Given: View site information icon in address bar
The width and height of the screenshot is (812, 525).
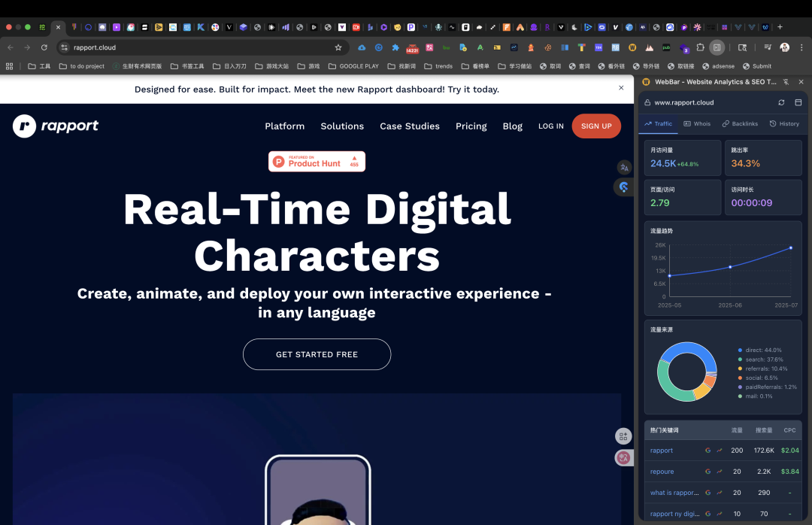Looking at the screenshot, I should 64,47.
